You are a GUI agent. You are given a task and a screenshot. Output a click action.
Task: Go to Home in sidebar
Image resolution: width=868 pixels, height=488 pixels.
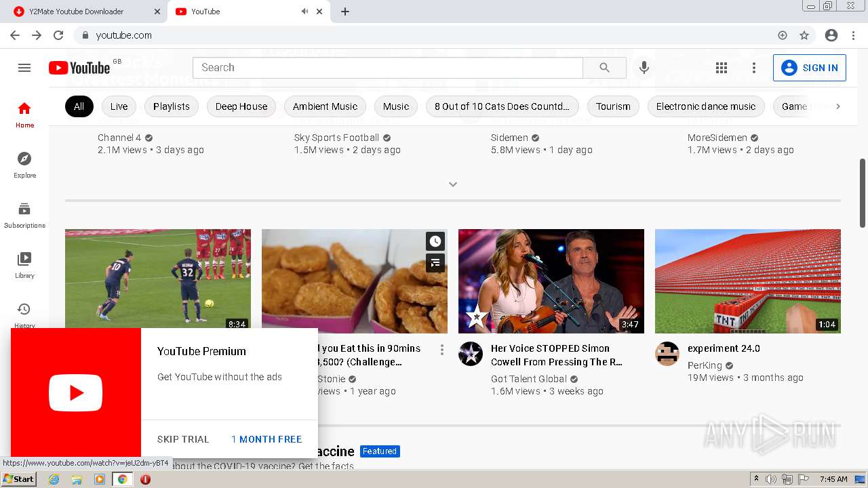click(24, 115)
